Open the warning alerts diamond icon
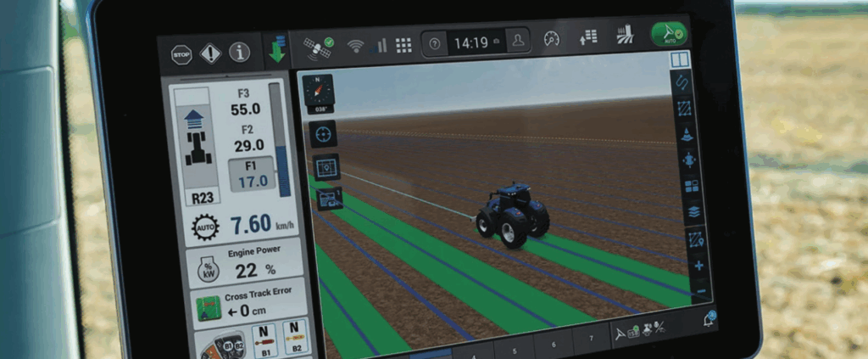Image resolution: width=868 pixels, height=359 pixels. (210, 53)
